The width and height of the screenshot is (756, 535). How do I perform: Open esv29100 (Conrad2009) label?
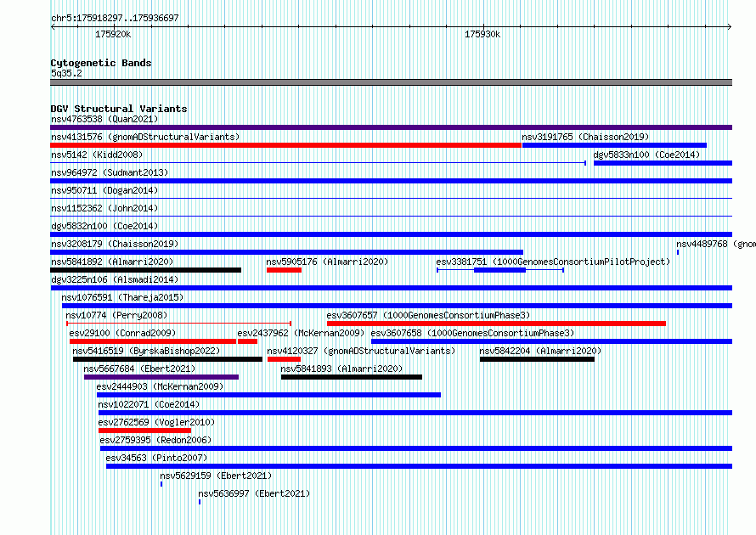122,333
